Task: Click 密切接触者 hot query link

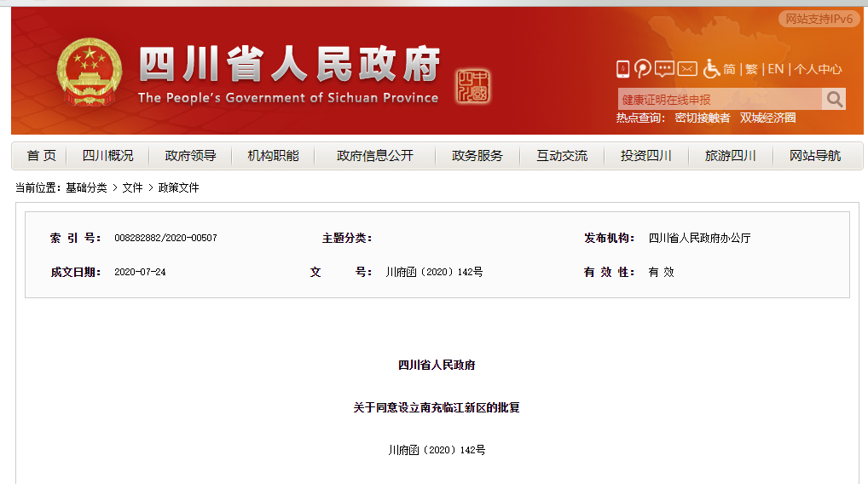Action: click(703, 118)
